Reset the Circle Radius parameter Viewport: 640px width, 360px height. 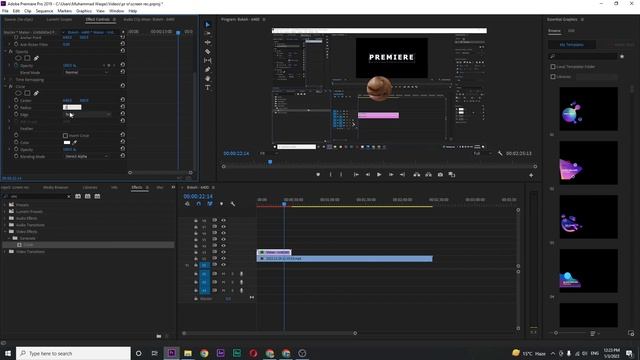click(x=122, y=107)
